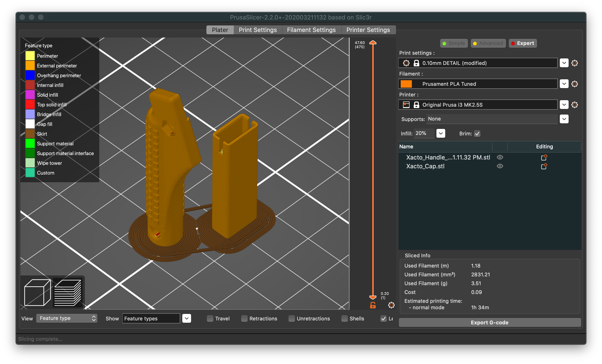
Task: Hide Xacto_Cap.stl using its eye icon
Action: (500, 166)
